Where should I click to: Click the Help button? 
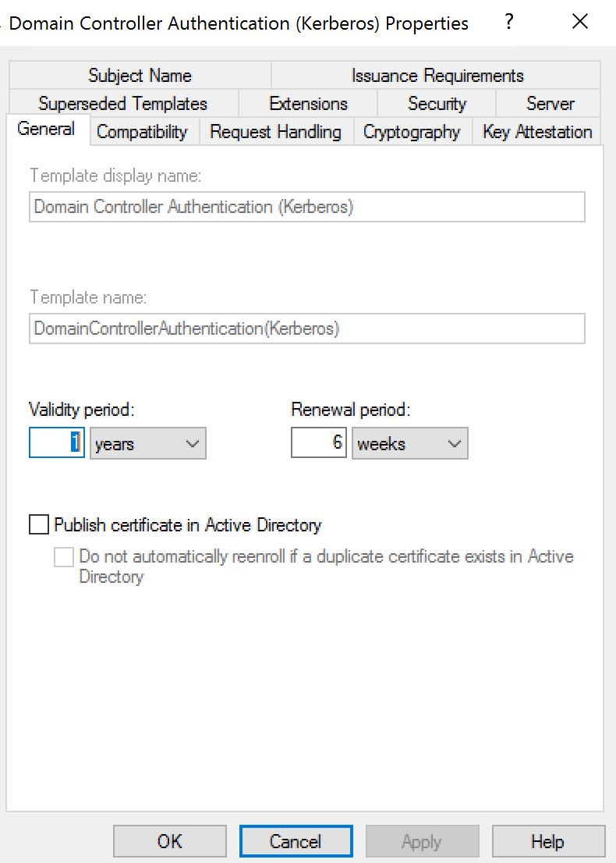click(547, 842)
